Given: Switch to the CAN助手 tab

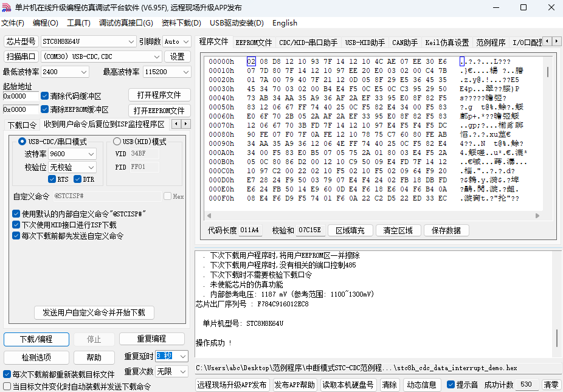Looking at the screenshot, I should click(x=405, y=43).
